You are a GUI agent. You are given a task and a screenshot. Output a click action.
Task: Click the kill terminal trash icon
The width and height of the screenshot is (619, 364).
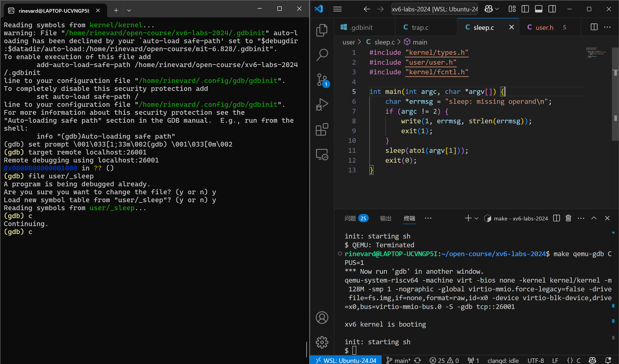(568, 218)
